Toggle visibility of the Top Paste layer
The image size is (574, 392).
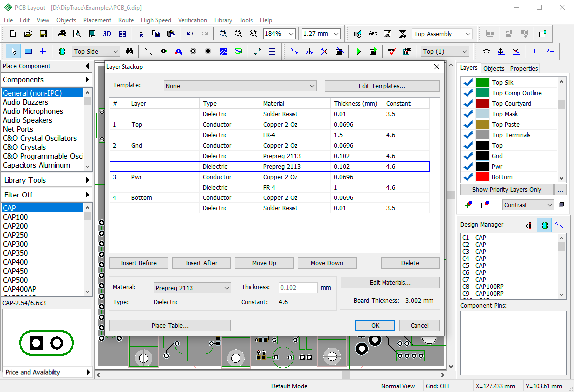(468, 125)
